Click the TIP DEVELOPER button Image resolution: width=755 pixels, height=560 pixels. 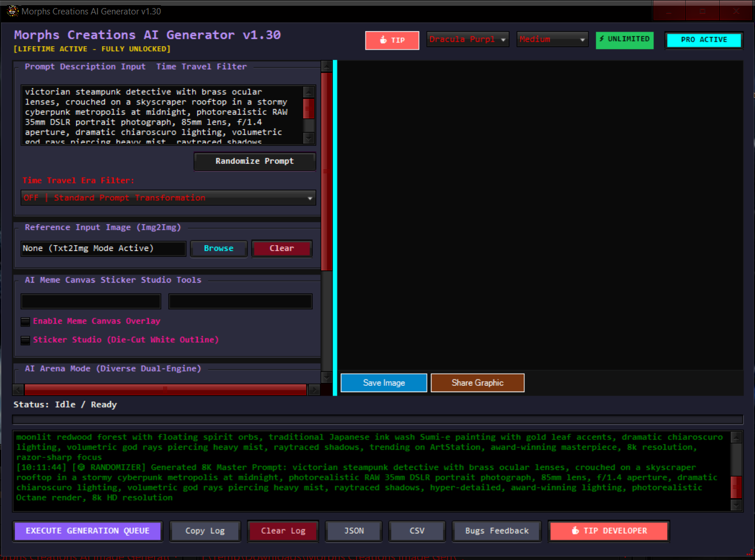(x=609, y=531)
